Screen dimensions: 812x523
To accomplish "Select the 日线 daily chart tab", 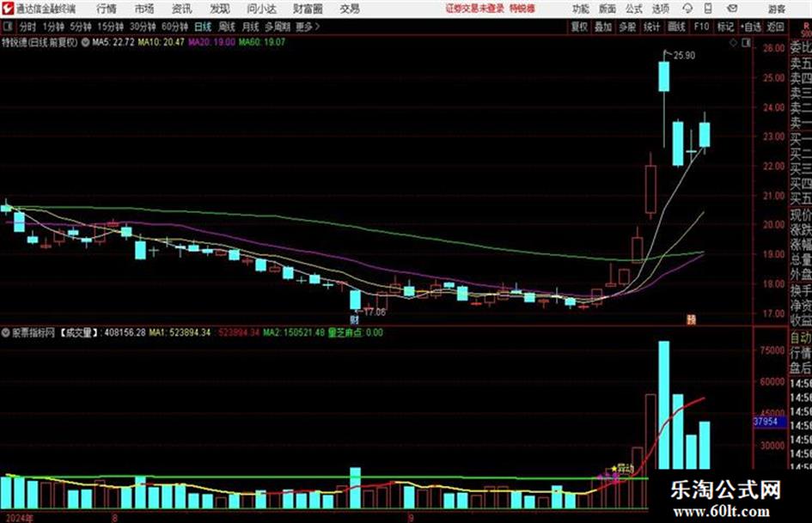I will (203, 27).
